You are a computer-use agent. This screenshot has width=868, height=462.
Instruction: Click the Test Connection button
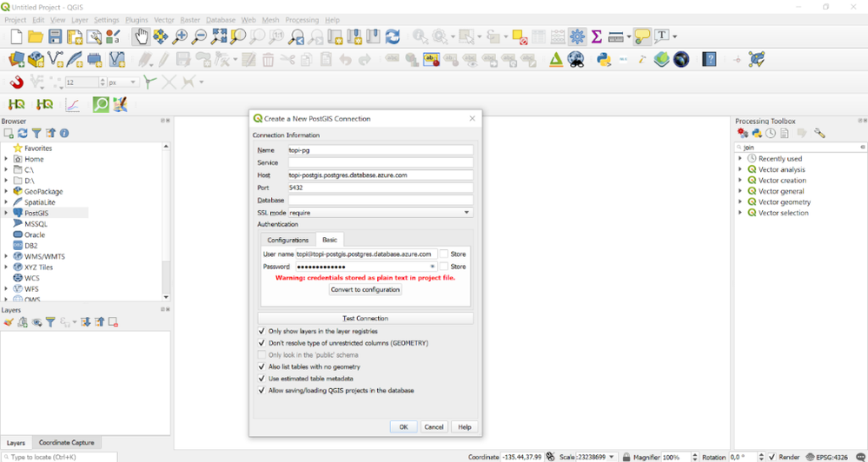coord(365,318)
